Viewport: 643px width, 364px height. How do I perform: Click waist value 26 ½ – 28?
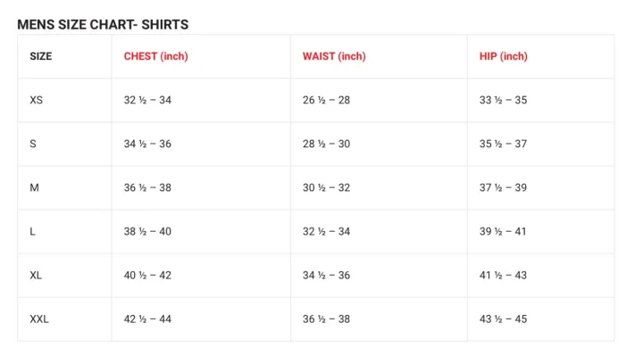tap(326, 100)
